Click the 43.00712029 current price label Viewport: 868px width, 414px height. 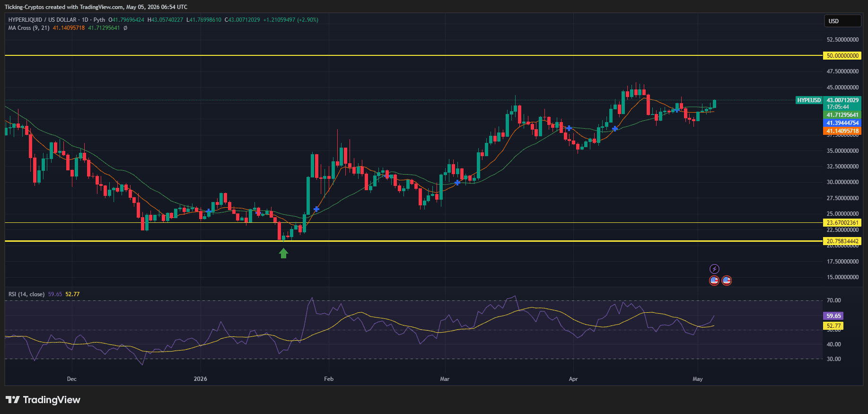pos(842,100)
